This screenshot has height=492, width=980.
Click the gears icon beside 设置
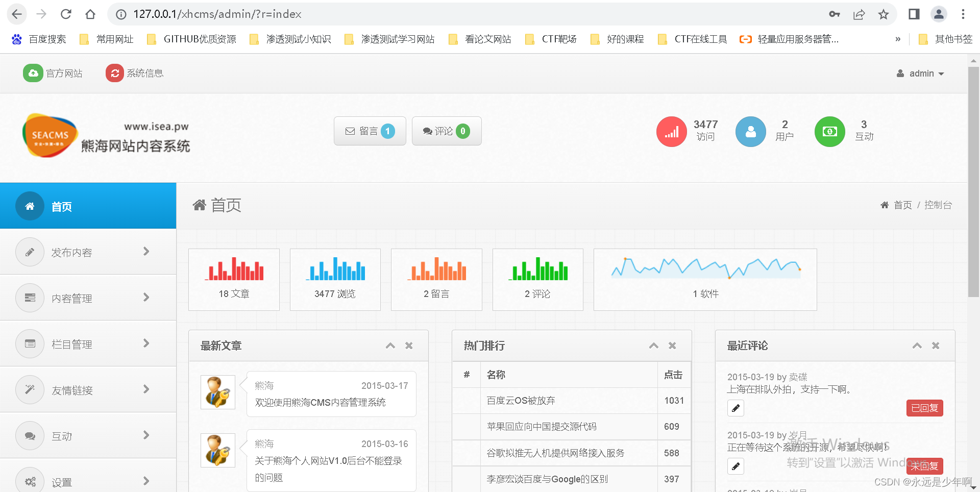pyautogui.click(x=30, y=481)
